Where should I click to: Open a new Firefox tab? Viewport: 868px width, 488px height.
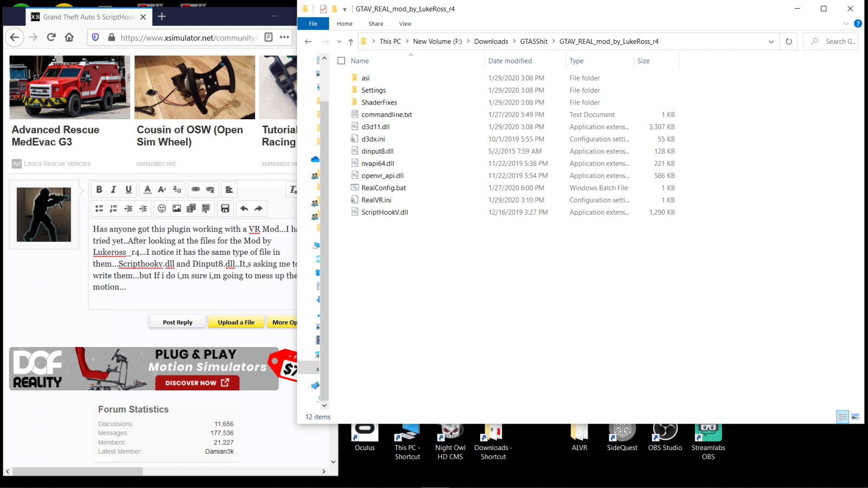tap(162, 17)
